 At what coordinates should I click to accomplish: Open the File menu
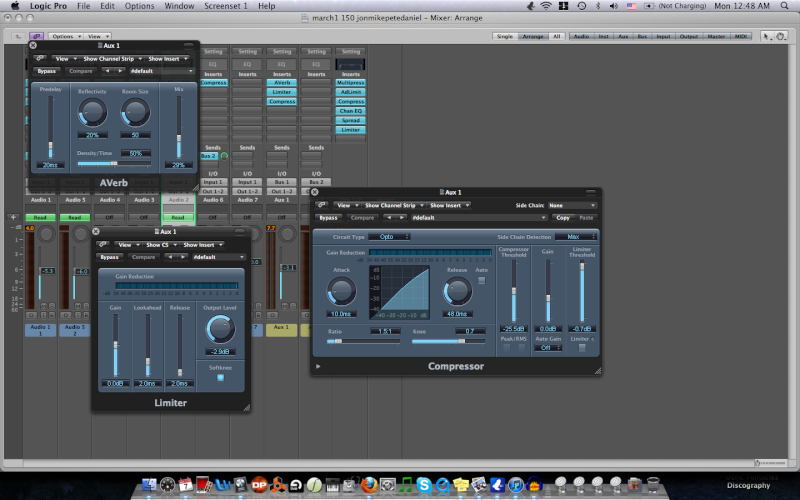point(83,6)
